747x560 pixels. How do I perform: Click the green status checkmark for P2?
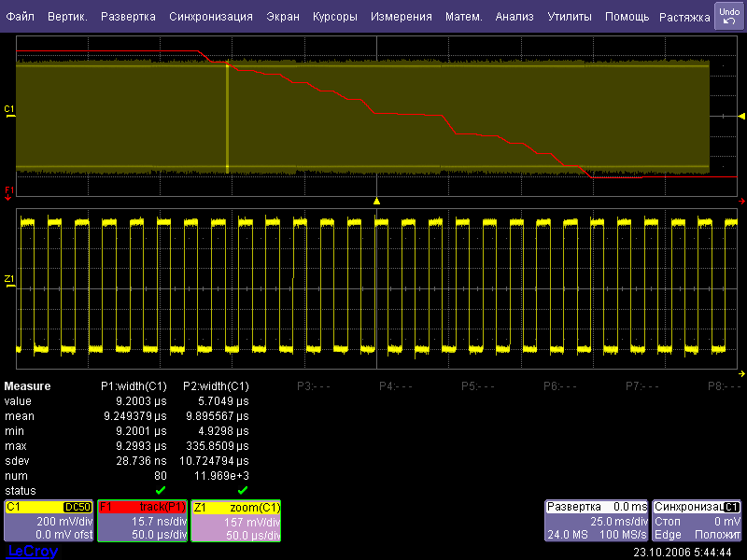242,490
